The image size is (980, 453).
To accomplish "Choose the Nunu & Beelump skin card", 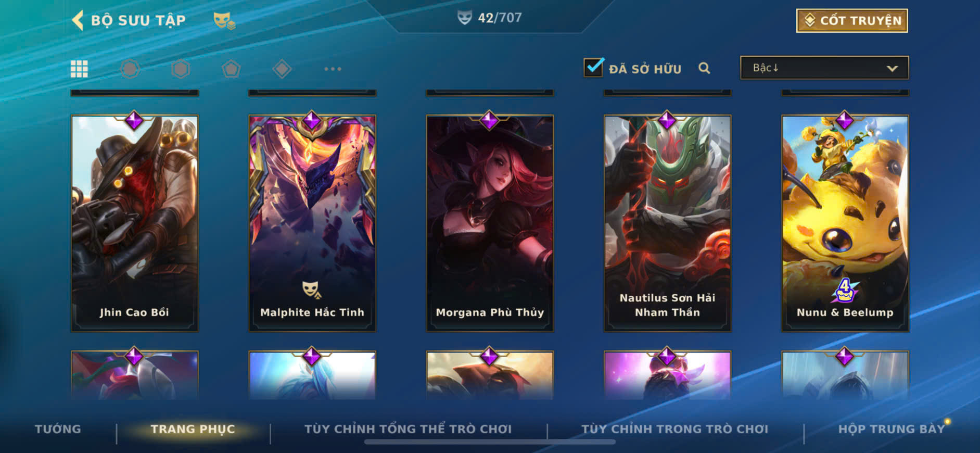I will pyautogui.click(x=845, y=223).
